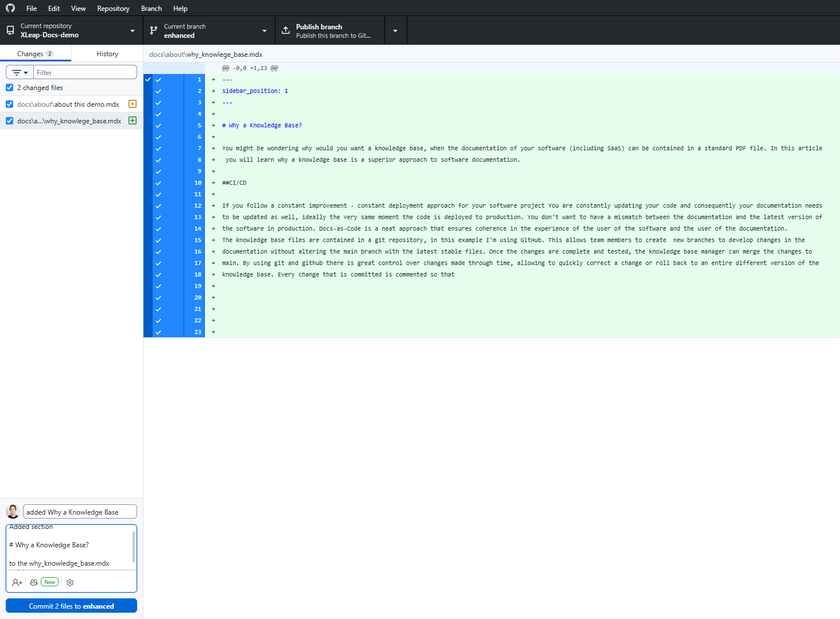
Task: Click the branch icon beside enhanced
Action: (x=154, y=30)
